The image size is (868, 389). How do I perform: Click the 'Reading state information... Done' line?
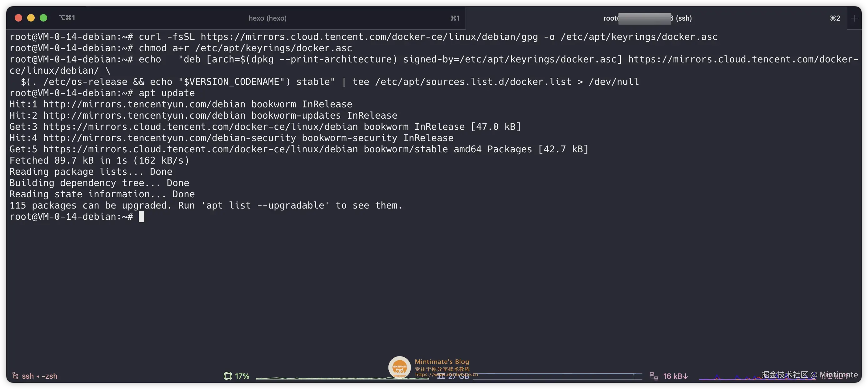point(102,194)
